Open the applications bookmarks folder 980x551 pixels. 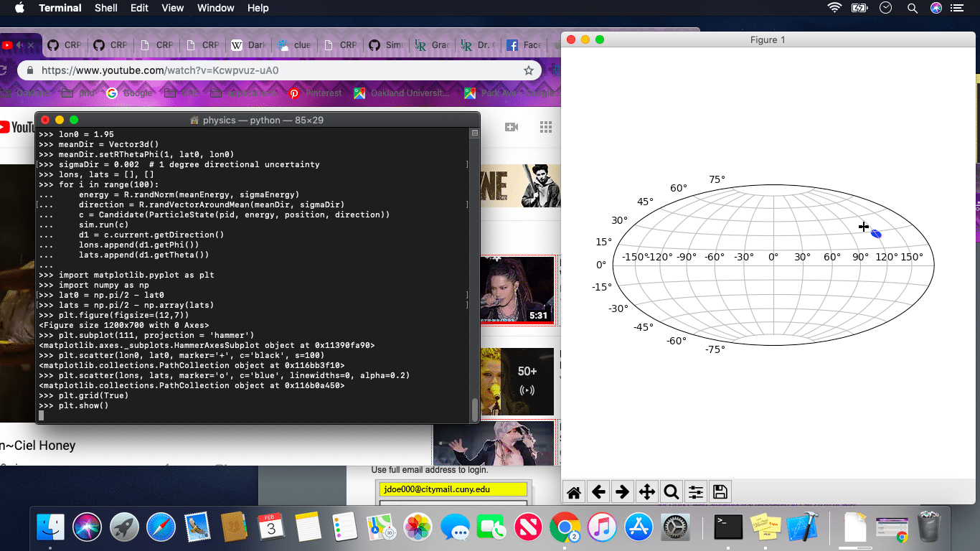click(x=242, y=93)
